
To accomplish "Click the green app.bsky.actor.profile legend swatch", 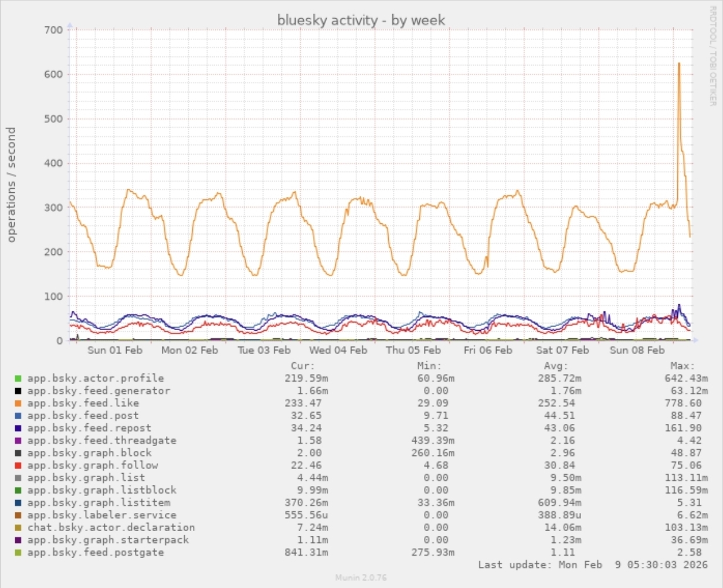I will tap(18, 379).
